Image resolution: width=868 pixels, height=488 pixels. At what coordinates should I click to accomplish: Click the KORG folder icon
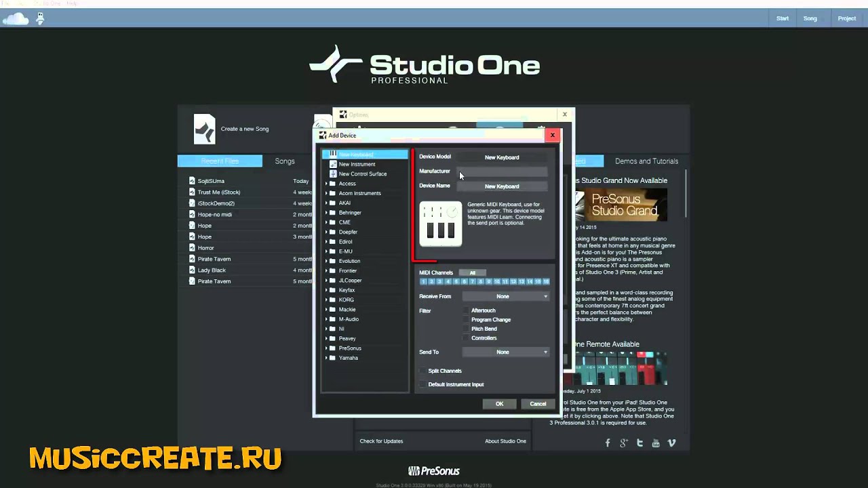[x=332, y=300]
